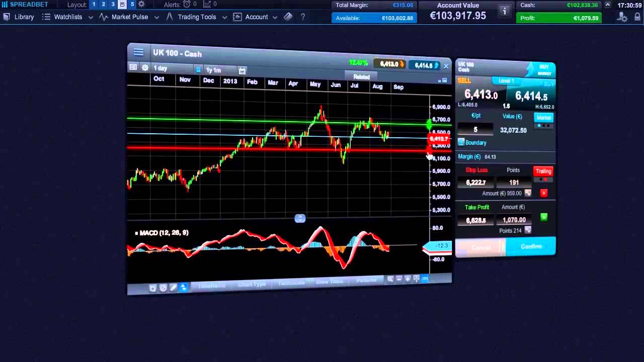Open the Timeframe tab in chart footer
This screenshot has height=362, width=644.
[211, 286]
